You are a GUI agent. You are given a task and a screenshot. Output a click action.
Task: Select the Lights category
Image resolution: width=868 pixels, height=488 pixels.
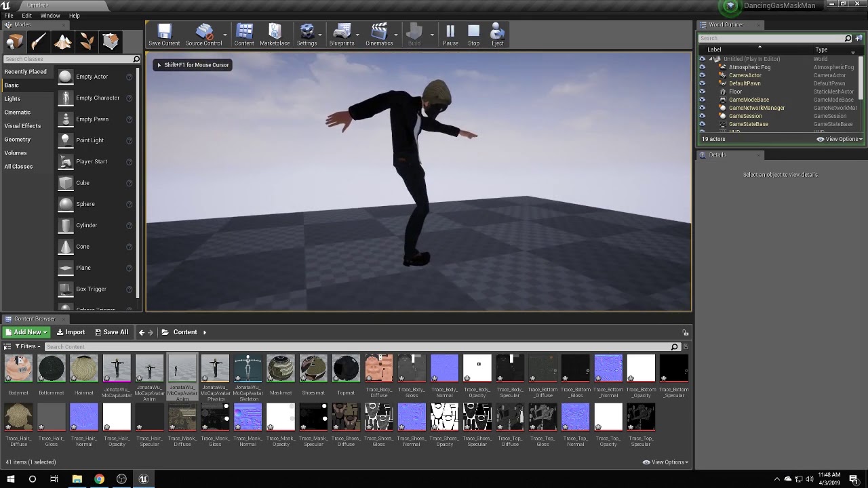[12, 99]
